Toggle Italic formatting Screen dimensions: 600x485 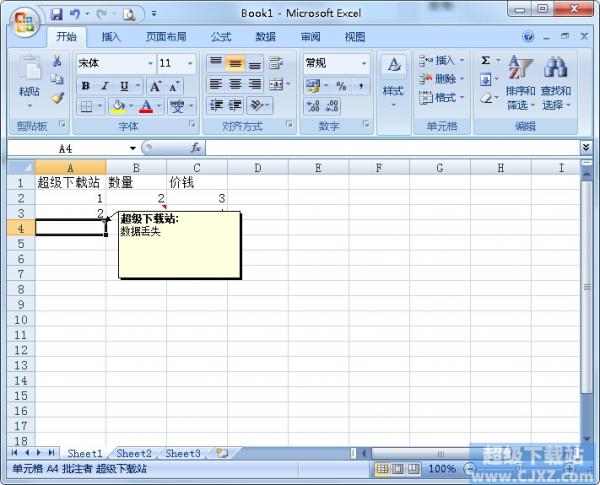click(x=104, y=86)
